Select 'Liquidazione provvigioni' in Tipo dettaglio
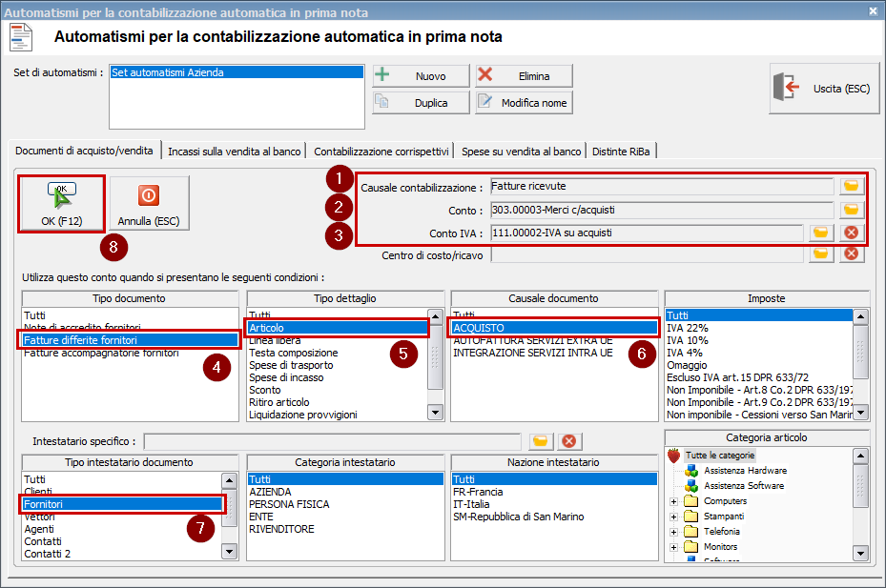Image resolution: width=886 pixels, height=588 pixels. click(x=338, y=415)
